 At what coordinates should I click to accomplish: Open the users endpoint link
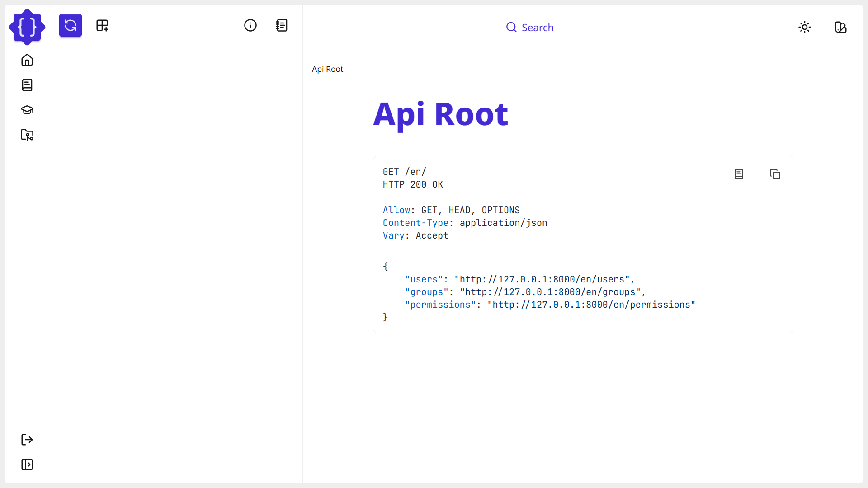pos(544,279)
